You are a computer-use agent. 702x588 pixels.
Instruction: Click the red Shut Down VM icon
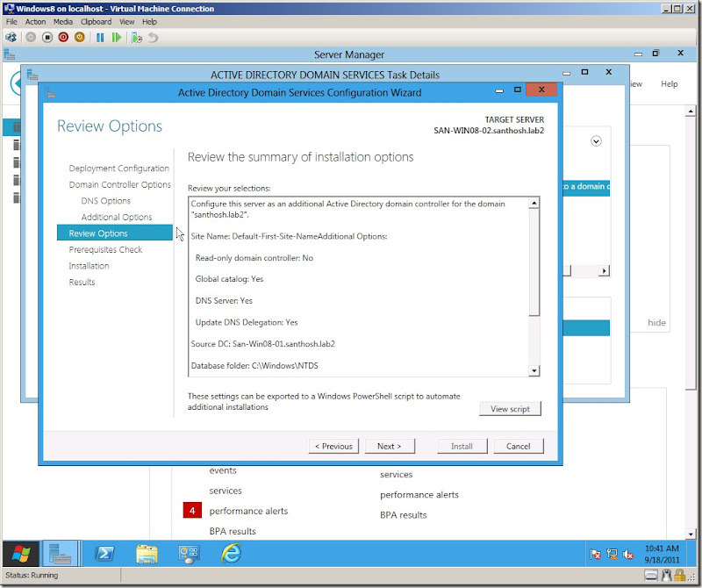[x=63, y=38]
